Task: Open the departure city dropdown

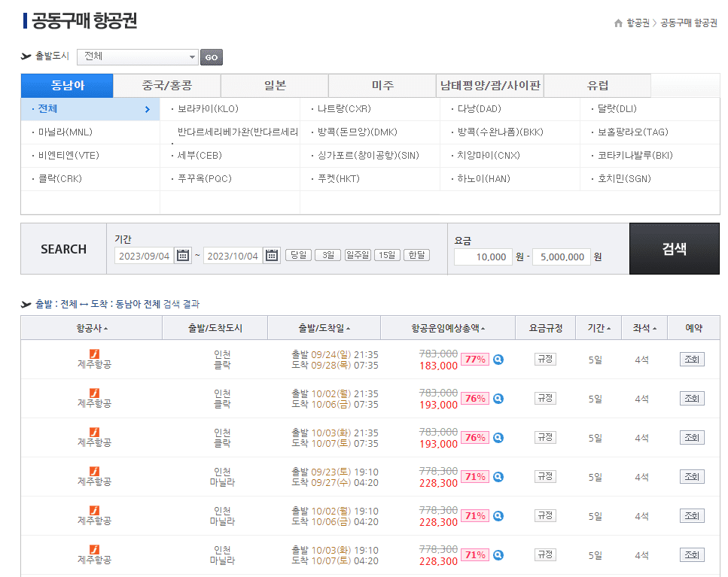Action: [138, 56]
